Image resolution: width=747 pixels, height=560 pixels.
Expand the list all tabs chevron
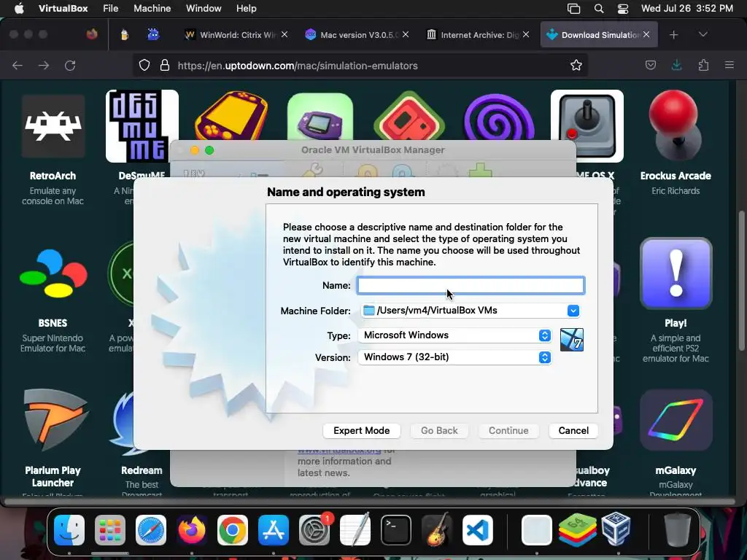[703, 34]
